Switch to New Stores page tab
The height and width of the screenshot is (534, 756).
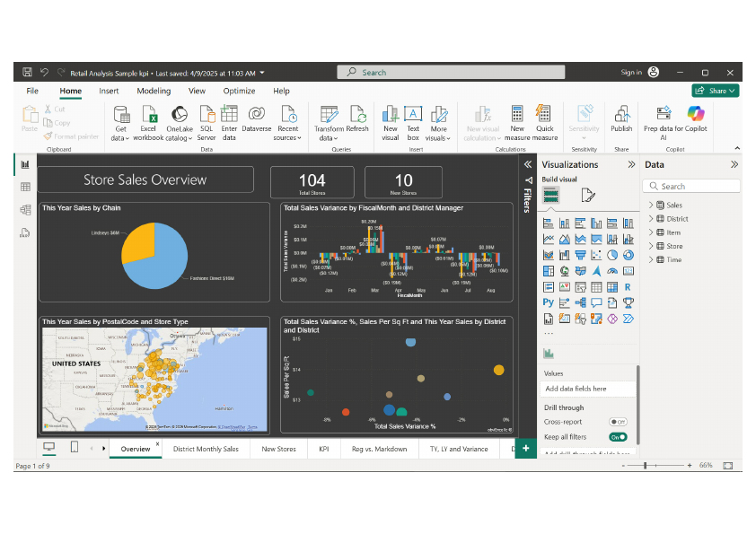point(278,449)
